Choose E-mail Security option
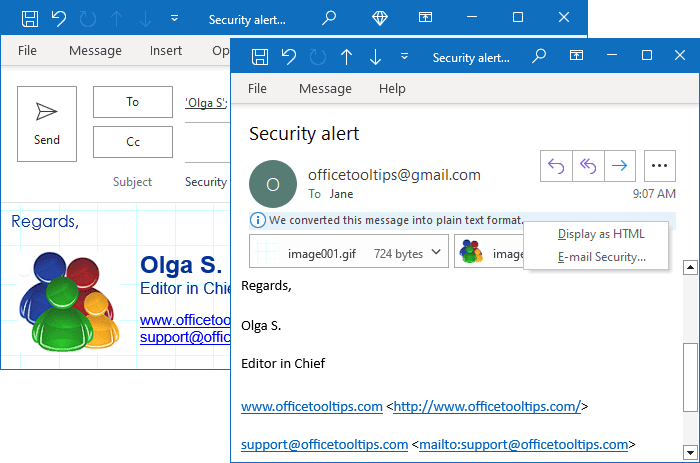Image resolution: width=700 pixels, height=463 pixels. coord(602,257)
